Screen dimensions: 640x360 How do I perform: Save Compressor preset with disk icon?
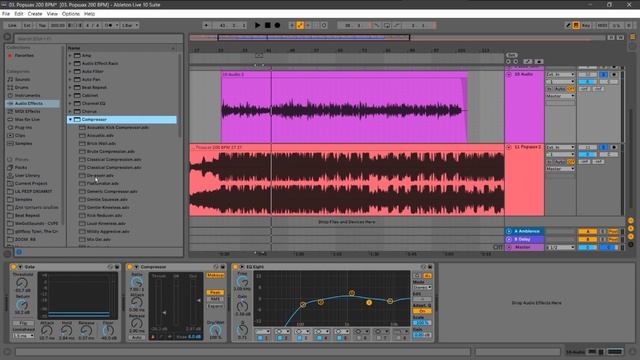pos(223,267)
